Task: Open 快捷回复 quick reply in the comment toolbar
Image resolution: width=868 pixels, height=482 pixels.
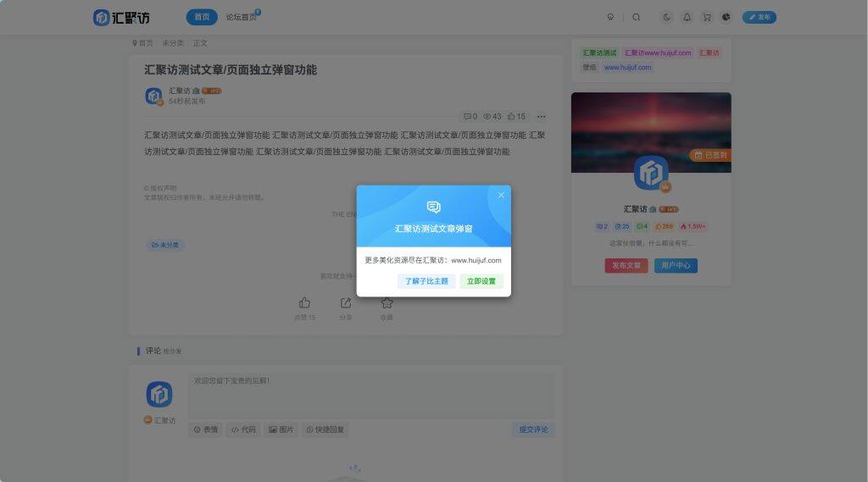Action: click(x=325, y=429)
